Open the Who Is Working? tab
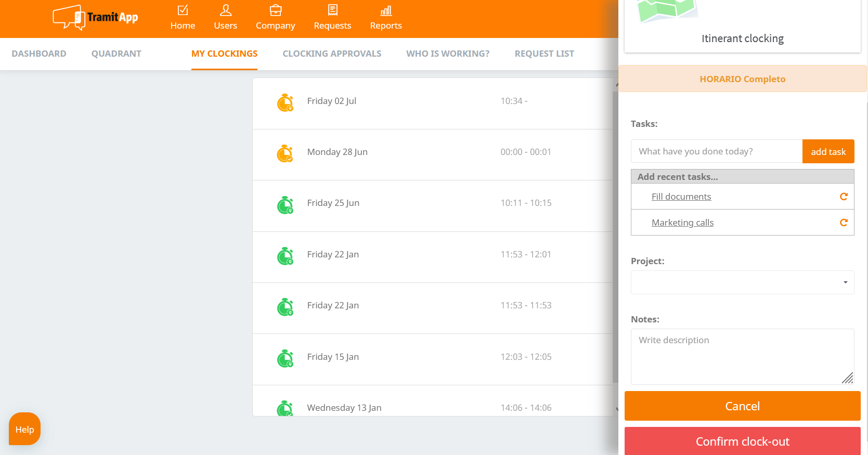Viewport: 868px width, 455px height. click(448, 54)
